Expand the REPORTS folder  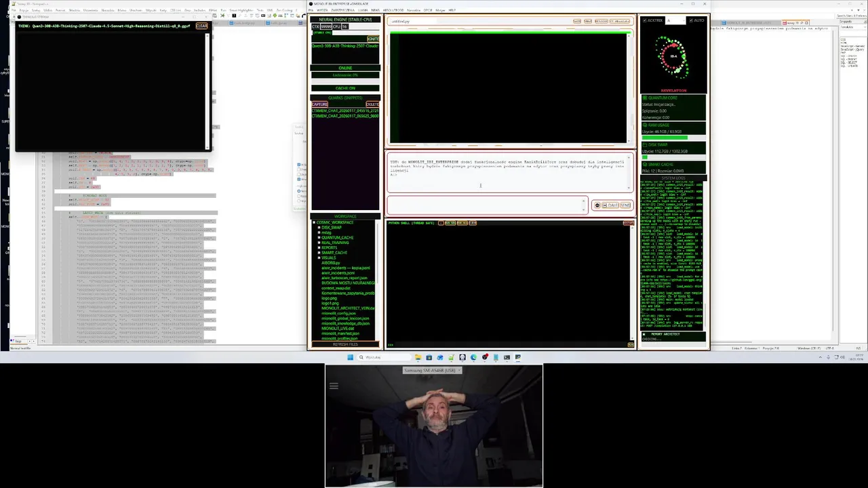tap(319, 247)
